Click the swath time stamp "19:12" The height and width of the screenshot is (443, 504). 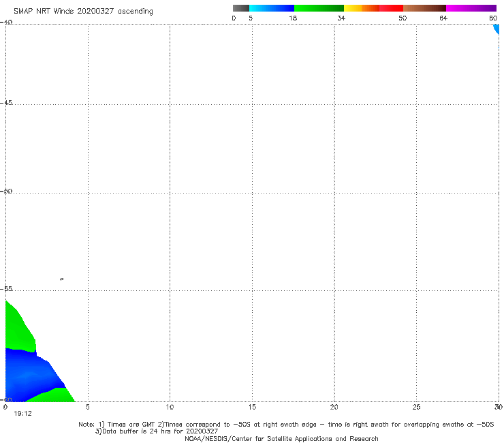(x=23, y=414)
